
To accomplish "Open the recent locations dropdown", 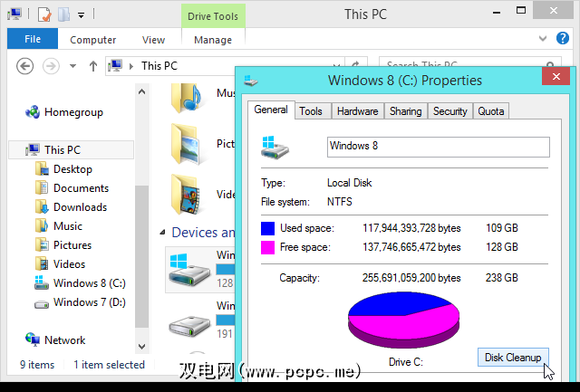I will pyautogui.click(x=72, y=66).
